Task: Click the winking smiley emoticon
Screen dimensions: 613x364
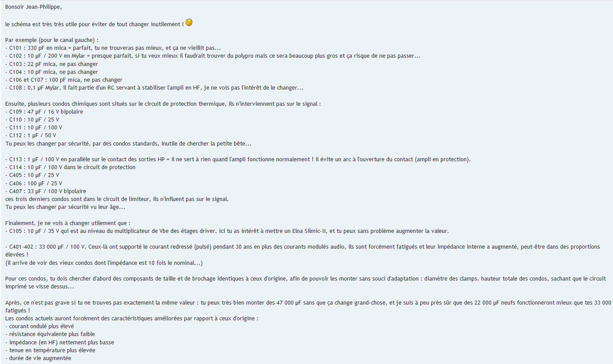Action: click(x=189, y=22)
